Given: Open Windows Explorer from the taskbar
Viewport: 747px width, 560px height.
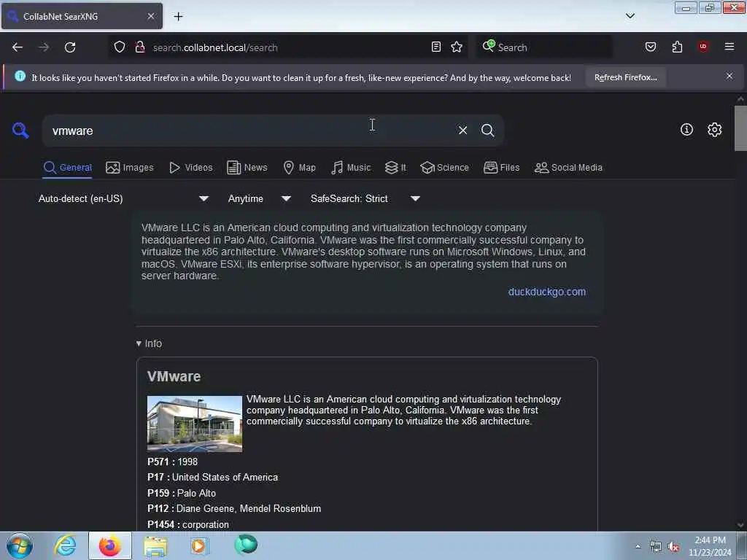Looking at the screenshot, I should click(x=156, y=545).
